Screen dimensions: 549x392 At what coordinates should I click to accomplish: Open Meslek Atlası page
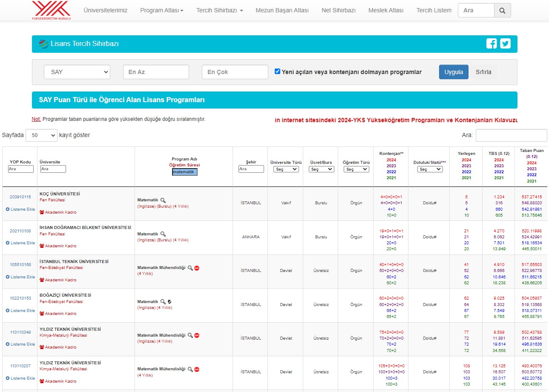386,10
